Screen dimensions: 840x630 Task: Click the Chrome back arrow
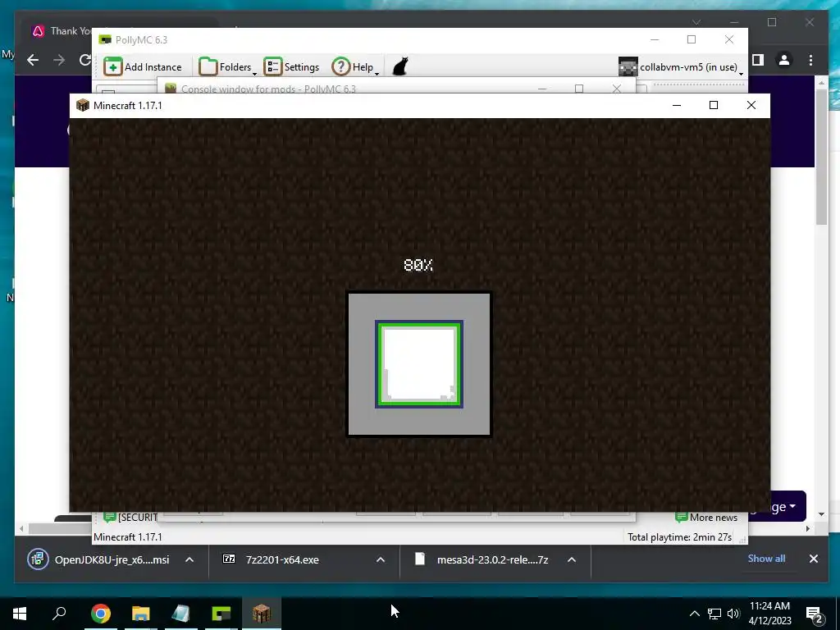(33, 60)
